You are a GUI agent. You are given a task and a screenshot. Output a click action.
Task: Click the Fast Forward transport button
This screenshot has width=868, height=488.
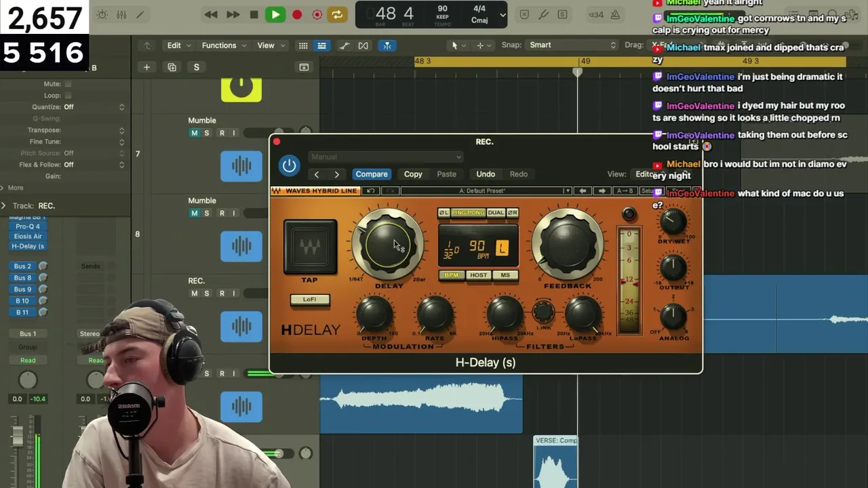[233, 14]
